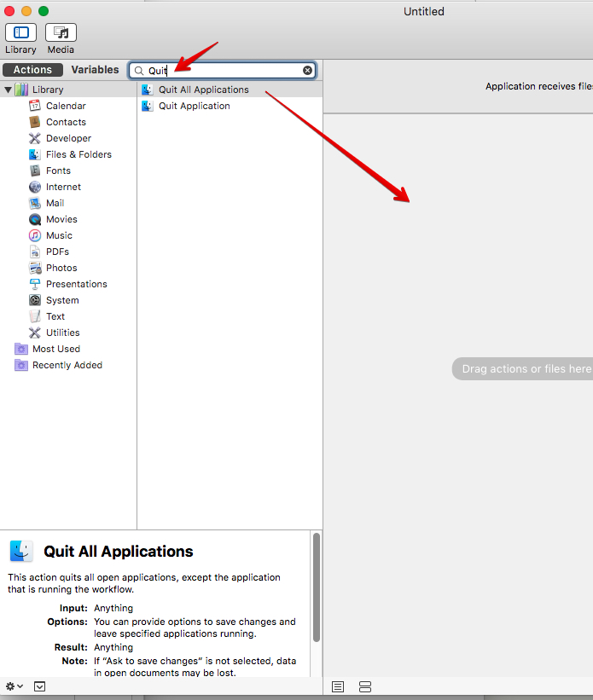Select the Movies QuickTime icon
The image size is (593, 700).
click(35, 219)
